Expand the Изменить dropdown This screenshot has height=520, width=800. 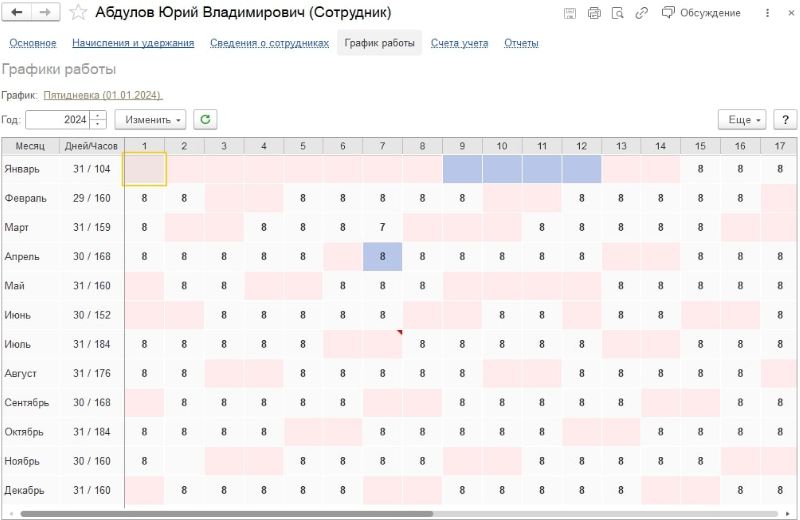(150, 119)
